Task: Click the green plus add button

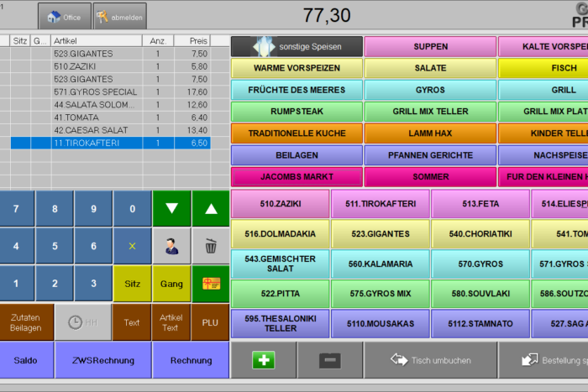Action: 264,360
